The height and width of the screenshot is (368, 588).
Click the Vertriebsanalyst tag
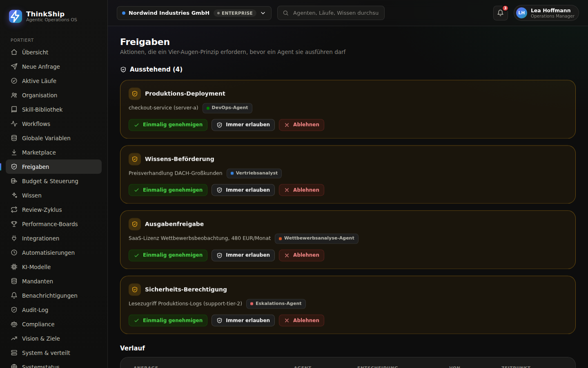[x=254, y=173]
